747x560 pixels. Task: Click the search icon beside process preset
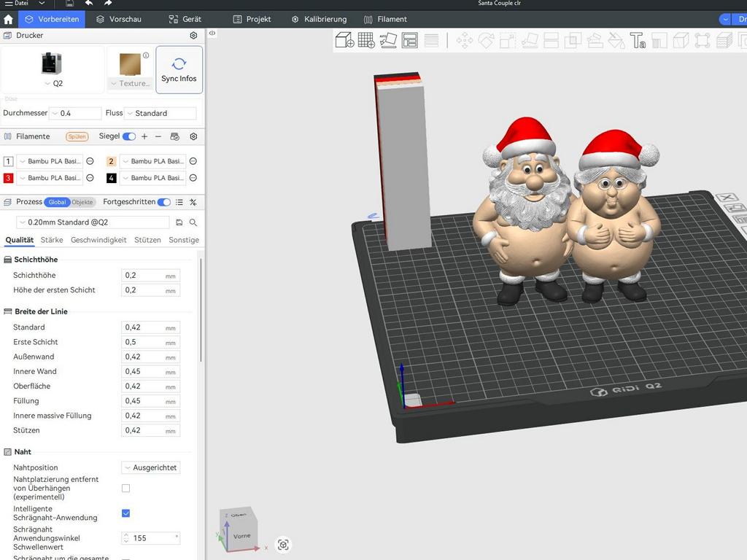pyautogui.click(x=193, y=222)
